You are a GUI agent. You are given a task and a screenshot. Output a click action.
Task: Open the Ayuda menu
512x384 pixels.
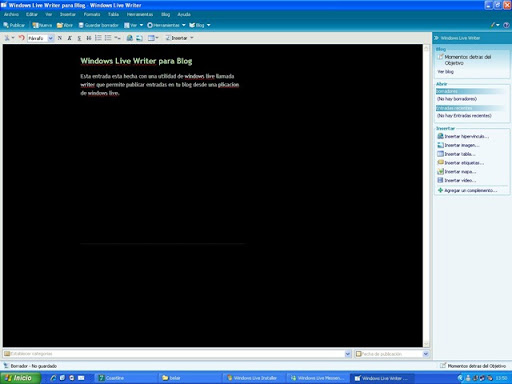point(184,14)
